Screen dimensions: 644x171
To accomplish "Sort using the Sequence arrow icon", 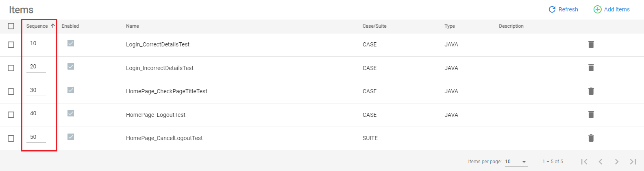I will (53, 26).
